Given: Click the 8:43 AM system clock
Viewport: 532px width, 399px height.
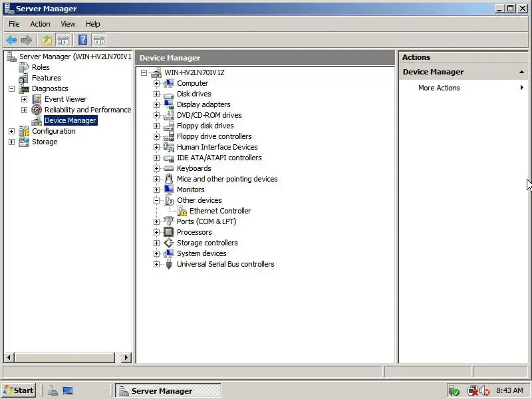Looking at the screenshot, I should [x=509, y=390].
